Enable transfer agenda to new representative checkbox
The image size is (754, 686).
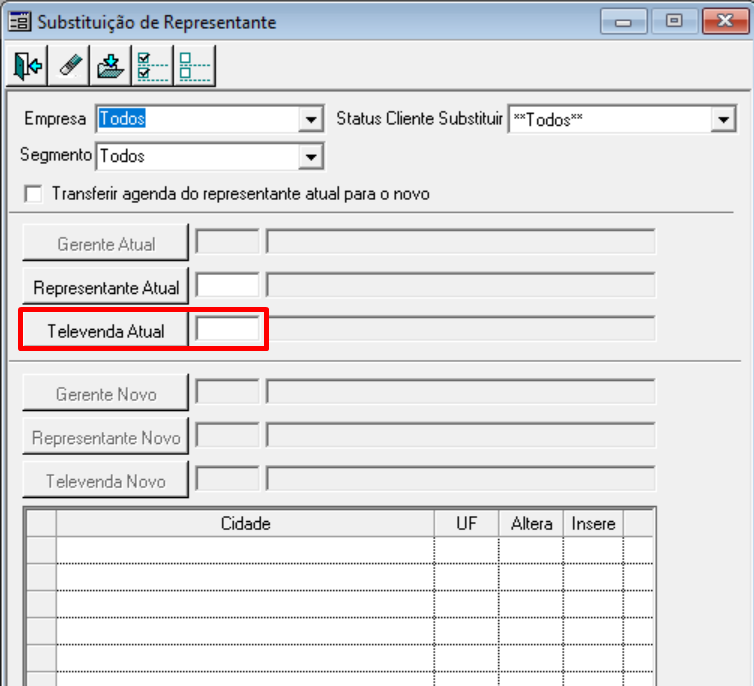click(33, 194)
